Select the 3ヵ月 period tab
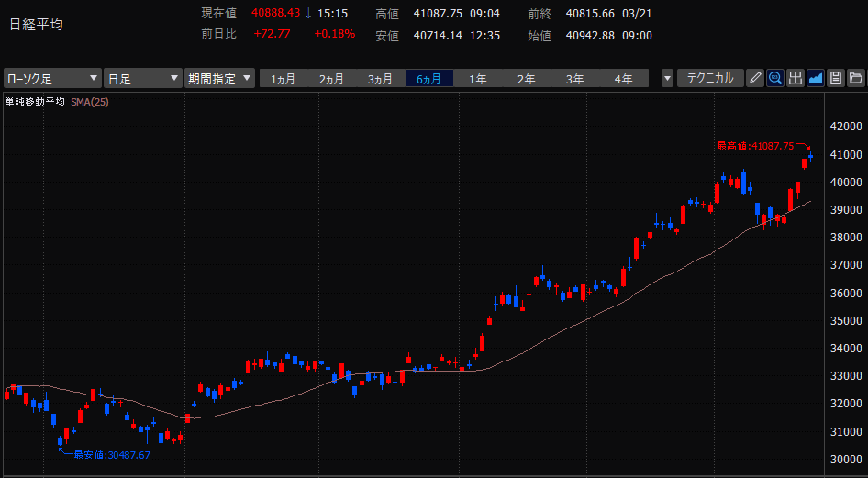Screen dimensions: 868x478 click(380, 79)
